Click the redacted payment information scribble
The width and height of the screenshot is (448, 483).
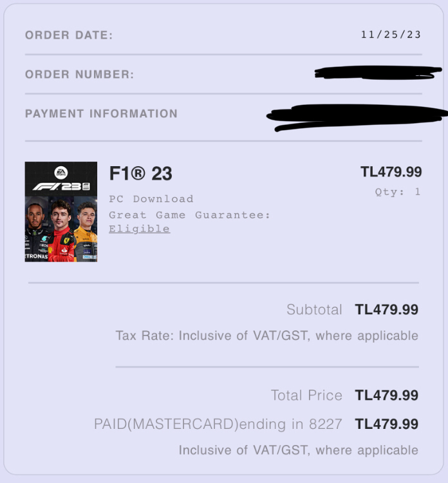tap(357, 117)
